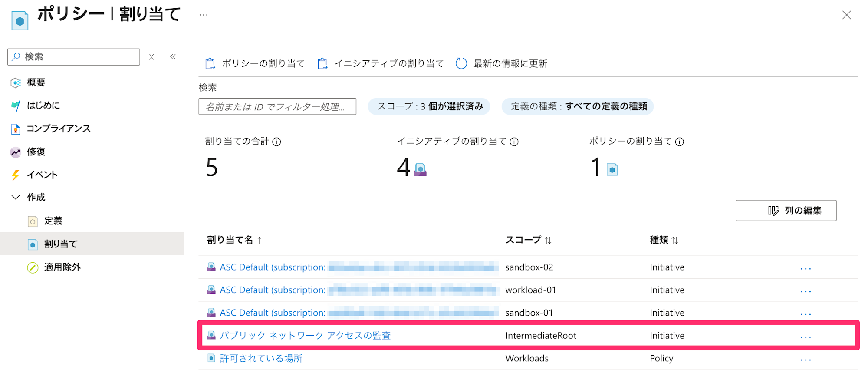868x386 pixels.
Task: Open 許可されている場所 assignment
Action: 261,359
